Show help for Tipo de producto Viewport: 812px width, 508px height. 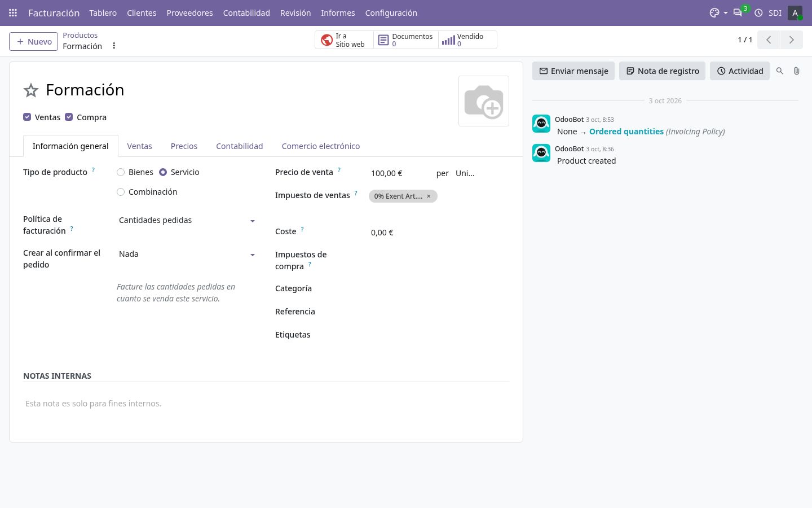pyautogui.click(x=93, y=170)
